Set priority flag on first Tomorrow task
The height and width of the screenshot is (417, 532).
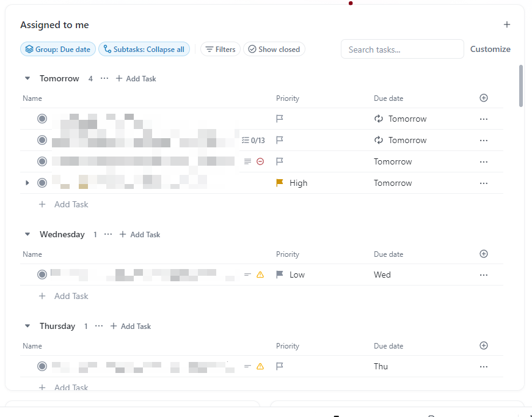click(x=280, y=119)
